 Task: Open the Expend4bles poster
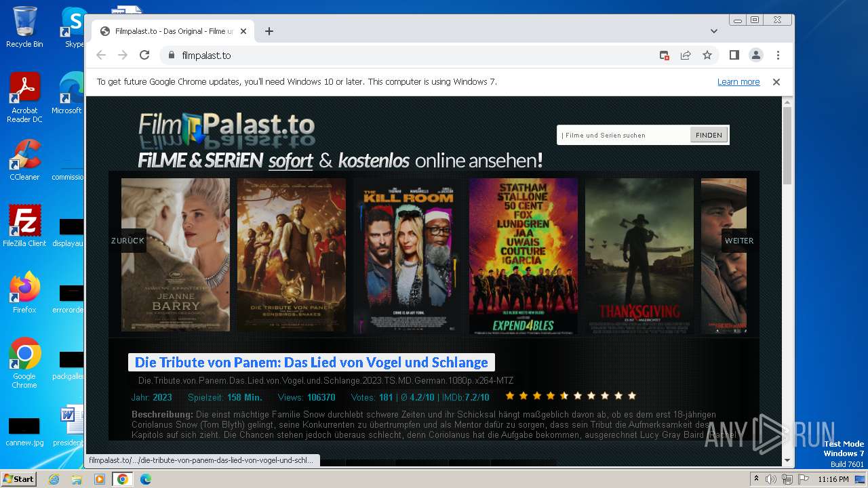[524, 256]
